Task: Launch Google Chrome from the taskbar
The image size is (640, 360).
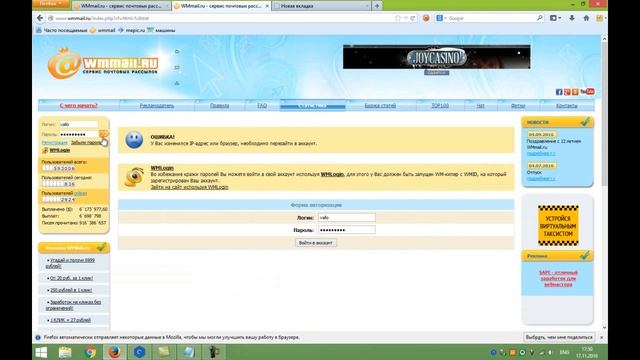Action: point(90,352)
